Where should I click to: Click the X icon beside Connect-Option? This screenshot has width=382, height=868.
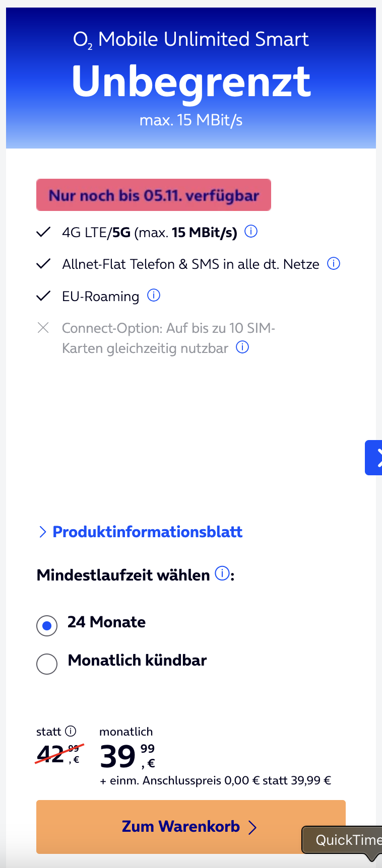click(x=43, y=328)
